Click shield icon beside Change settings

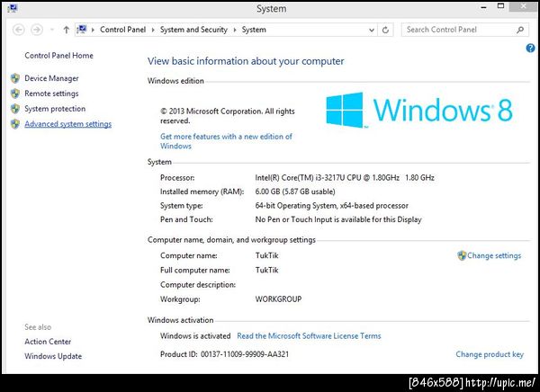pos(462,255)
